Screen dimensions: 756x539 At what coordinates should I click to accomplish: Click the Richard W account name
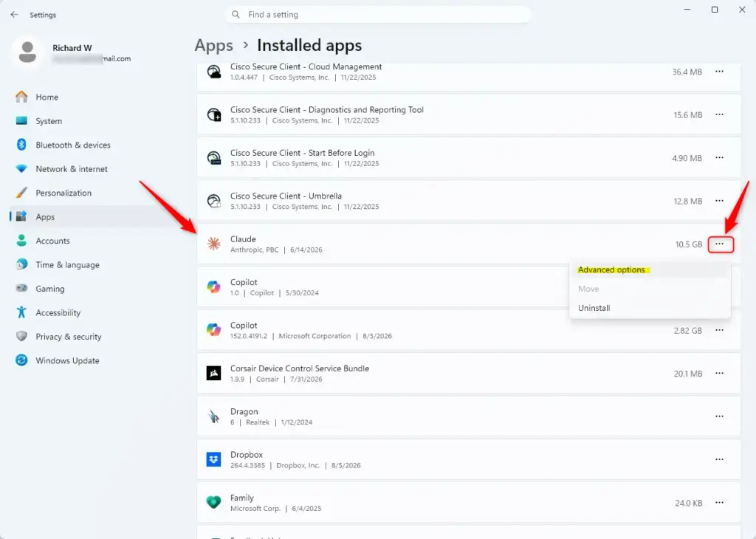tap(72, 48)
